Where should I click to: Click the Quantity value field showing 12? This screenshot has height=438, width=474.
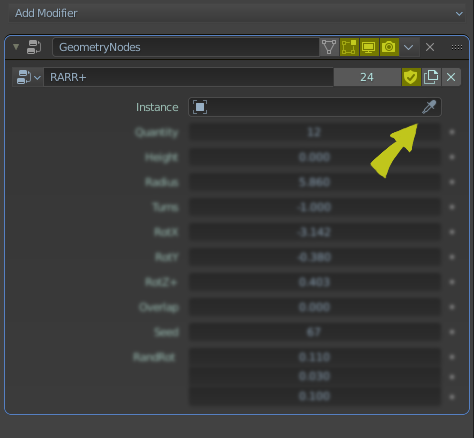coord(315,132)
